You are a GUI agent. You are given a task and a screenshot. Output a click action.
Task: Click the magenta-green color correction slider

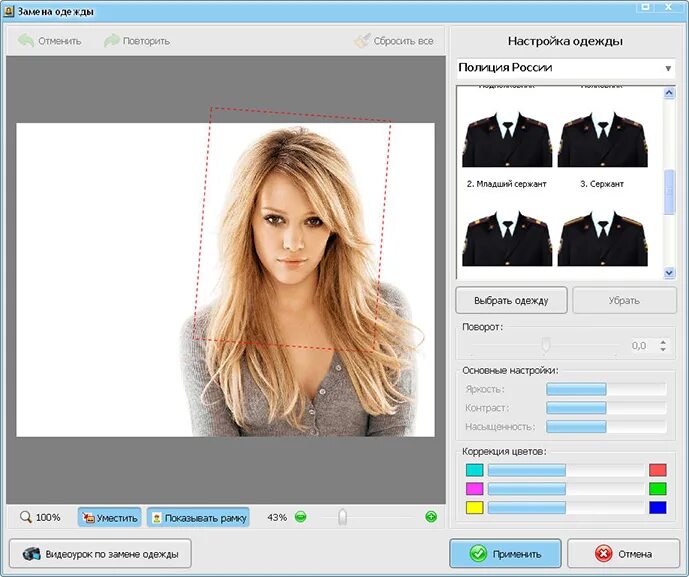566,489
